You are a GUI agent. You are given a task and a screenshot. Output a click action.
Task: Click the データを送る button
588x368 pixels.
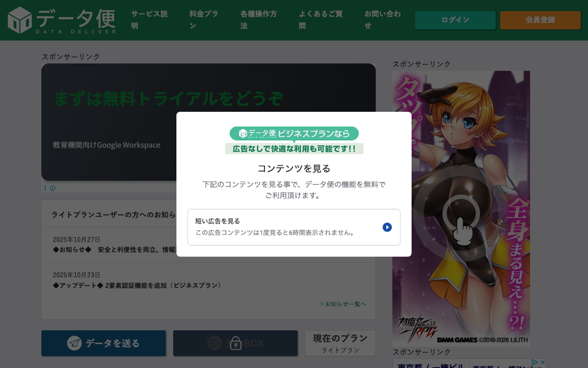(103, 343)
